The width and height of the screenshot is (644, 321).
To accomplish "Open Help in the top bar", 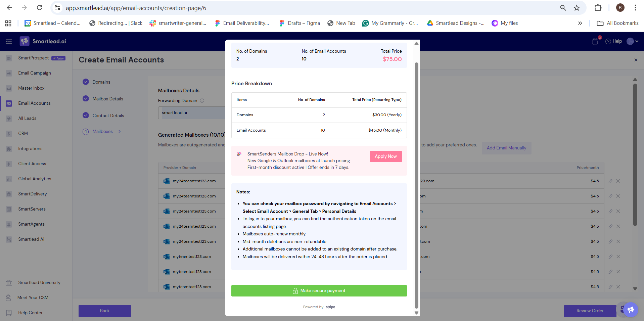I will click(x=614, y=41).
